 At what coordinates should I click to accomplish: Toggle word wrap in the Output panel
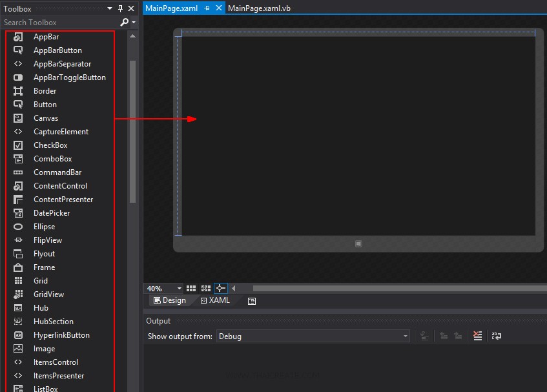click(496, 336)
